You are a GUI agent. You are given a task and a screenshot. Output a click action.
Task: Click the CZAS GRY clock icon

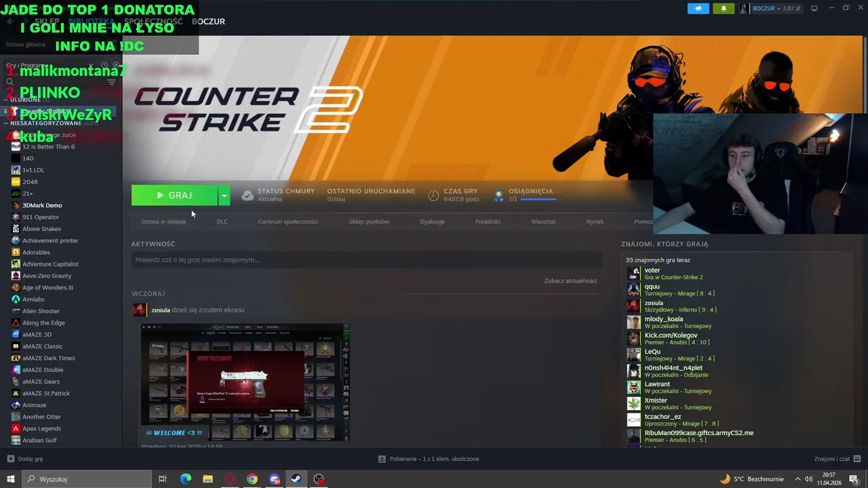click(433, 195)
